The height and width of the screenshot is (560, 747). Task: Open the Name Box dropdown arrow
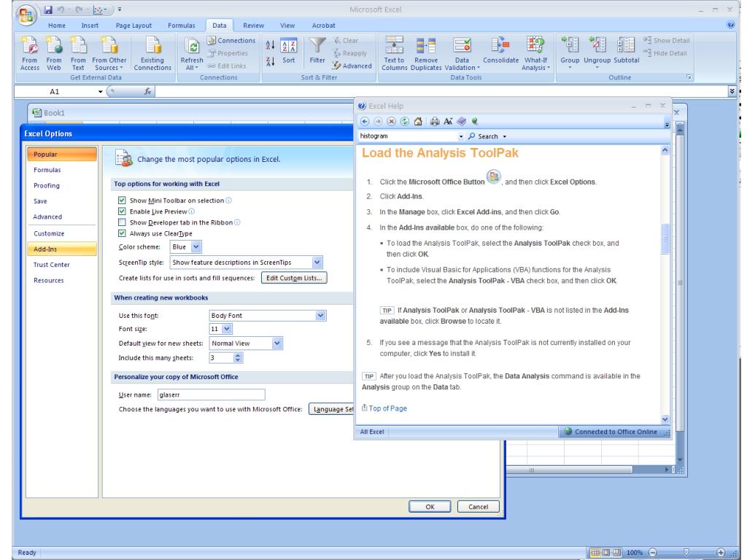(x=101, y=91)
